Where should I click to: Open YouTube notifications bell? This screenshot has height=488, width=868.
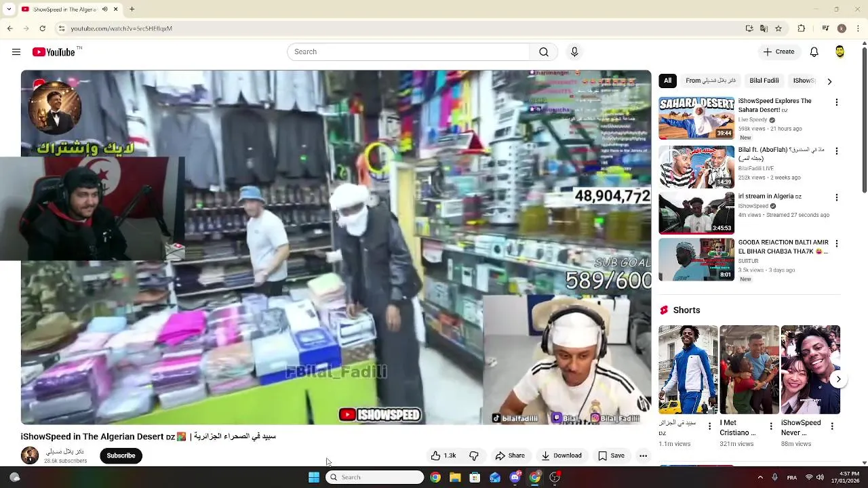point(814,52)
